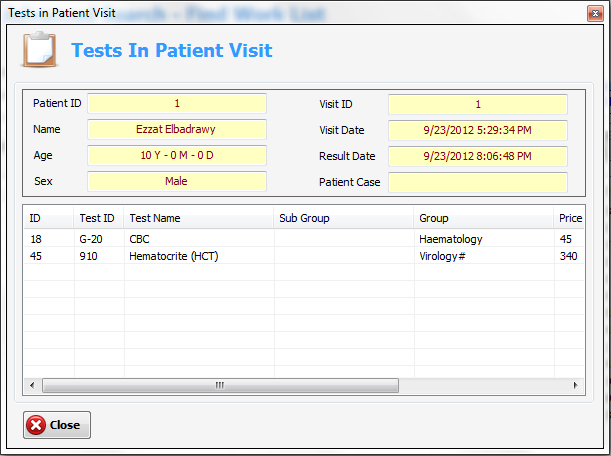The image size is (611, 456).
Task: Select the Sex field showing Male
Action: click(177, 181)
